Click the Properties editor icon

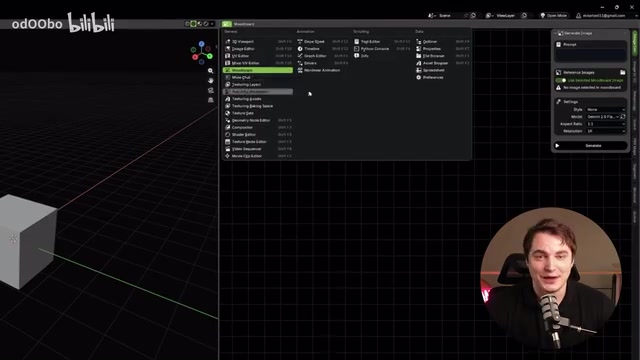click(x=418, y=49)
